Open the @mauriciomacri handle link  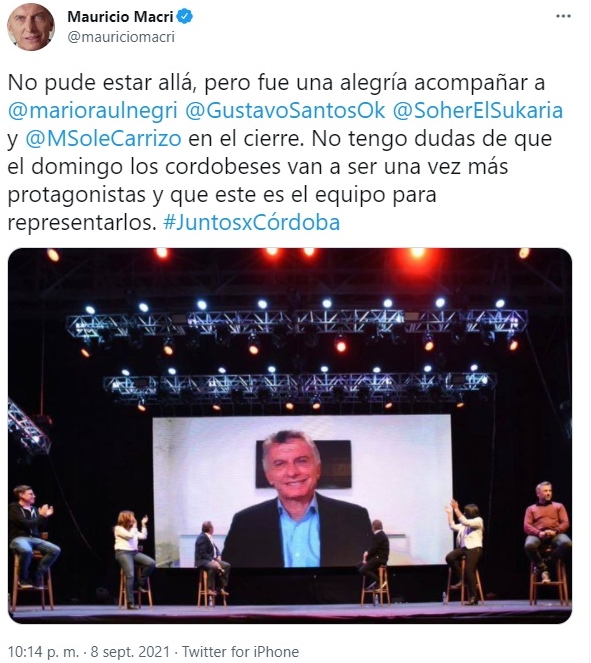tap(121, 37)
